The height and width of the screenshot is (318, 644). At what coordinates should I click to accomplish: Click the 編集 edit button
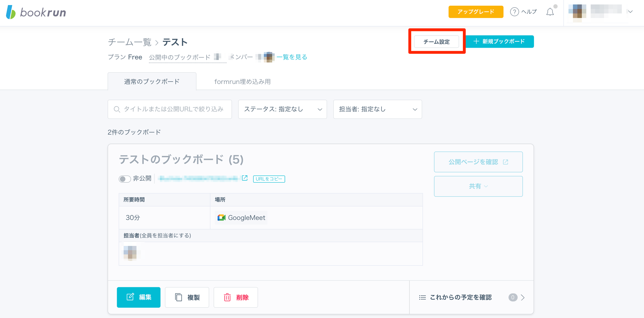pos(139,297)
